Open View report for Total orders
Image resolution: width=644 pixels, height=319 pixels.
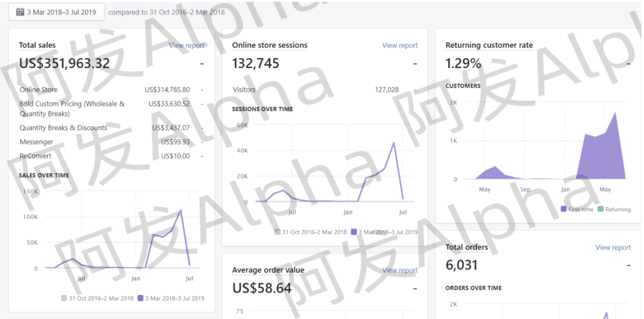pos(613,247)
